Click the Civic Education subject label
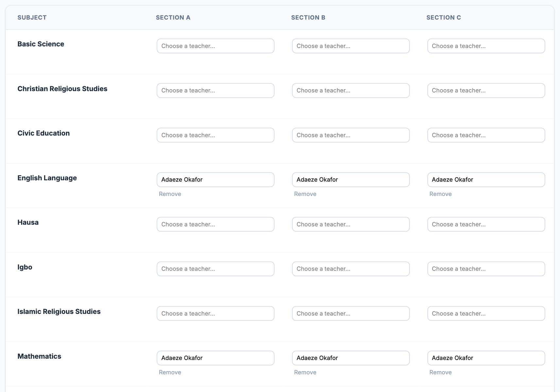The image size is (560, 392). [43, 133]
